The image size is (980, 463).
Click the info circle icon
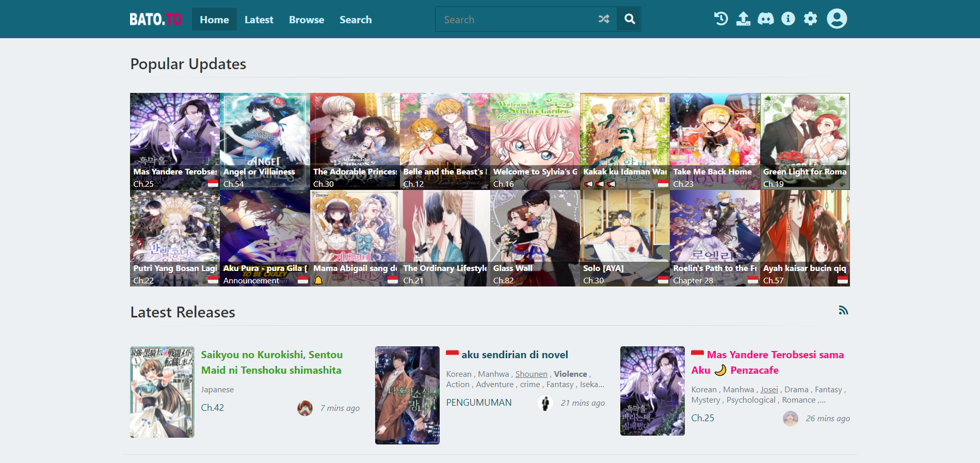pyautogui.click(x=788, y=19)
